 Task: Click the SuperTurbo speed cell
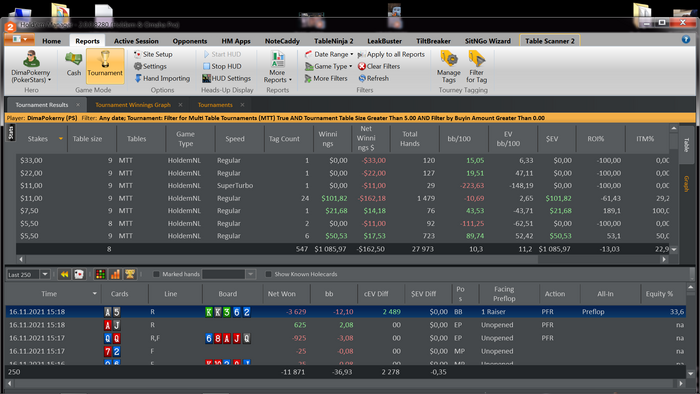[235, 186]
